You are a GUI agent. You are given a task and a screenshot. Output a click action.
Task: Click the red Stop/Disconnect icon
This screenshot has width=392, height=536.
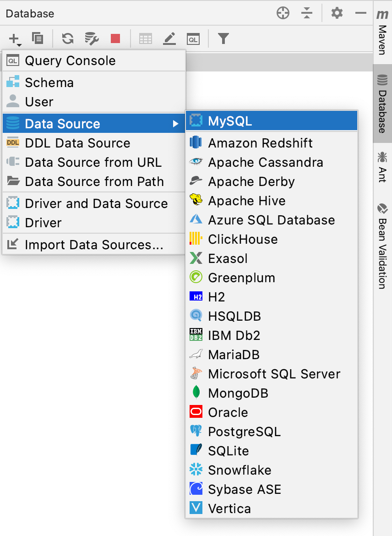[115, 39]
